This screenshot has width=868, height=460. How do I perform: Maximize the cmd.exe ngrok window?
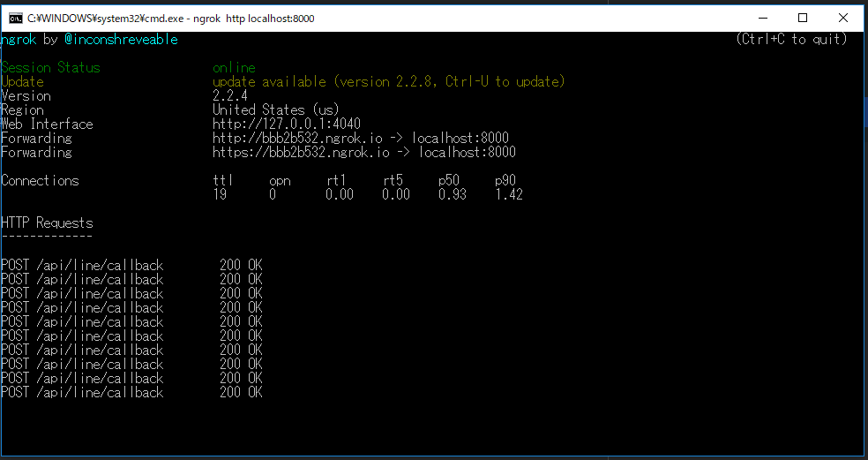pyautogui.click(x=803, y=19)
